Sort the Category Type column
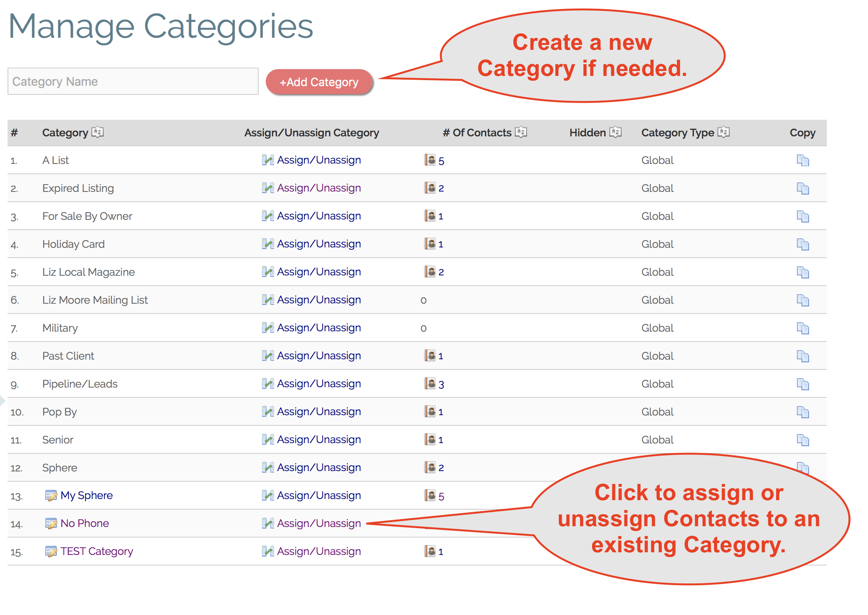Screen dimensions: 868x615 click(724, 132)
